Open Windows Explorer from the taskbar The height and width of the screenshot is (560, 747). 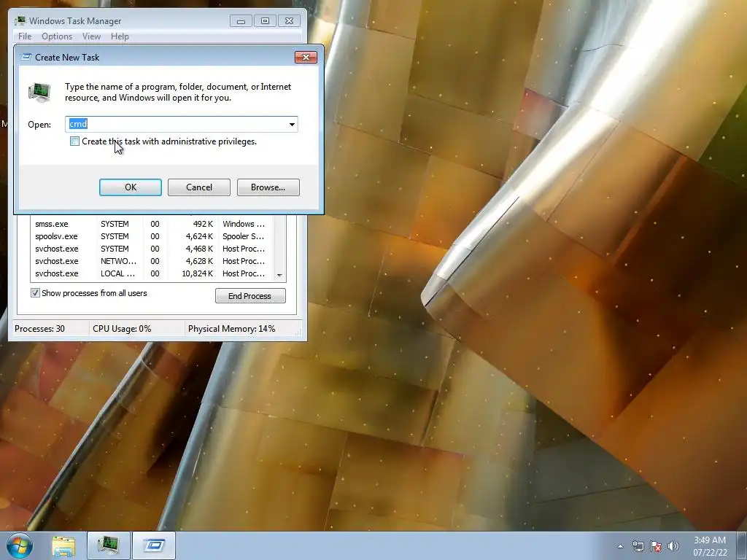pyautogui.click(x=63, y=545)
